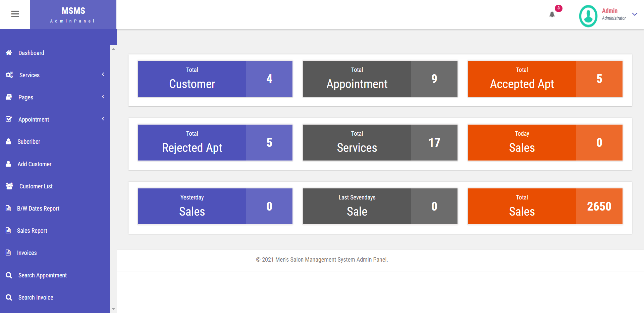Image resolution: width=644 pixels, height=313 pixels.
Task: Open Invoices from the sidebar
Action: [x=27, y=253]
